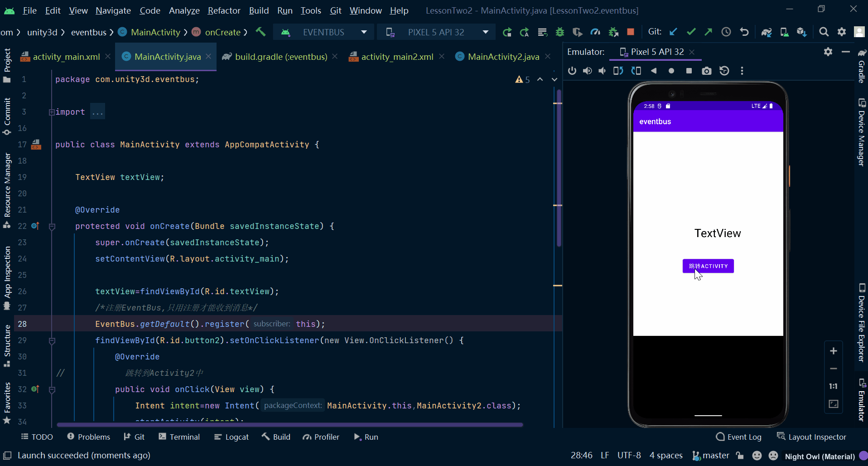868x466 pixels.
Task: Click the emulator power button icon
Action: [x=572, y=71]
